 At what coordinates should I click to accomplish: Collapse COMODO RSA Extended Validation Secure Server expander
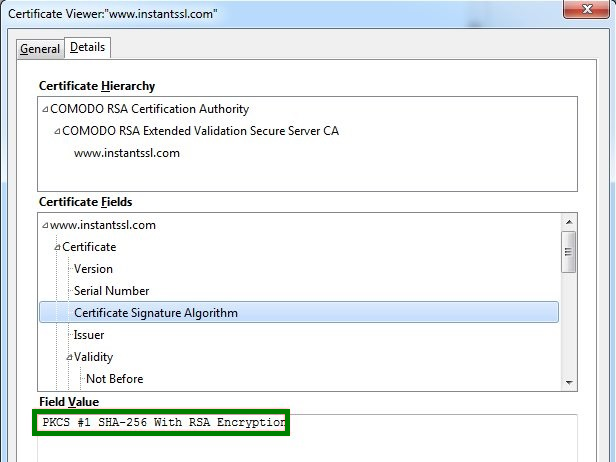[x=57, y=131]
